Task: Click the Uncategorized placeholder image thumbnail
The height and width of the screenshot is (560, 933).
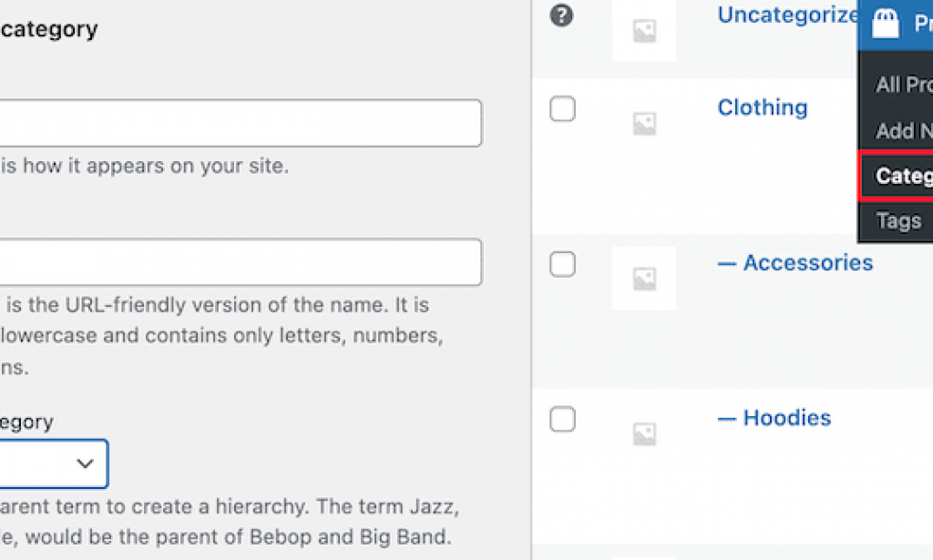Action: [x=644, y=32]
